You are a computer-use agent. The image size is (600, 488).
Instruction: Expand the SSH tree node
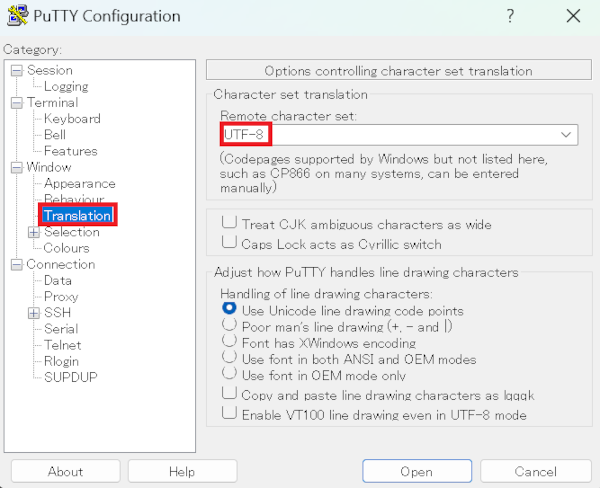click(x=33, y=313)
